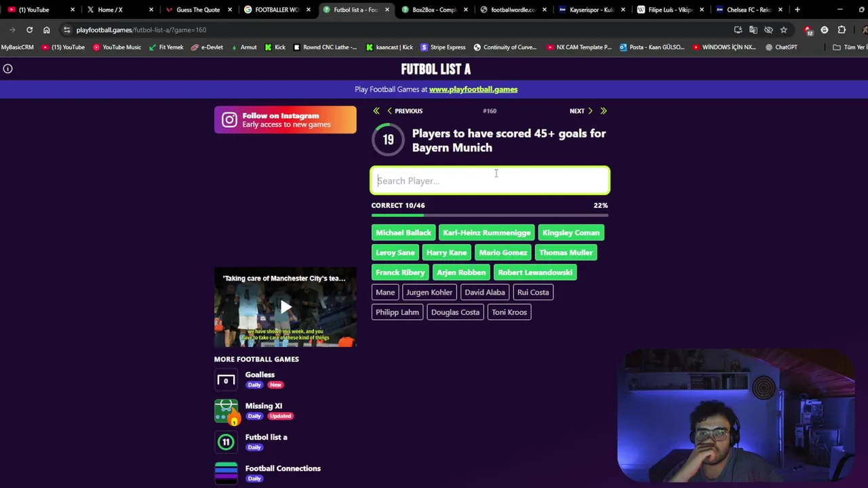Switch to the Kayserispor tab
The image size is (868, 488).
591,9
